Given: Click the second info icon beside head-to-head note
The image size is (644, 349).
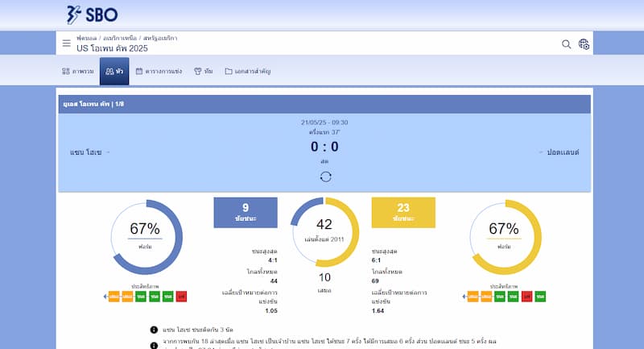Looking at the screenshot, I should 154,345.
